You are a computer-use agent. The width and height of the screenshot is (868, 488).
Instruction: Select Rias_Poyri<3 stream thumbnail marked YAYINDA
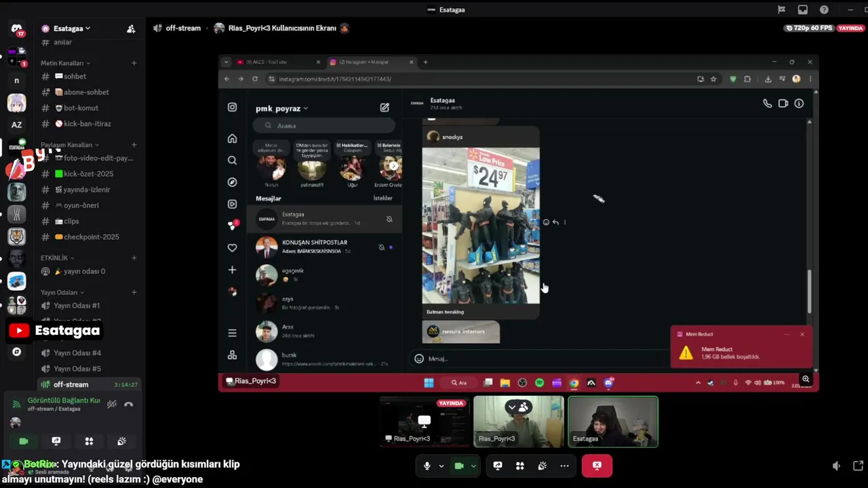425,422
